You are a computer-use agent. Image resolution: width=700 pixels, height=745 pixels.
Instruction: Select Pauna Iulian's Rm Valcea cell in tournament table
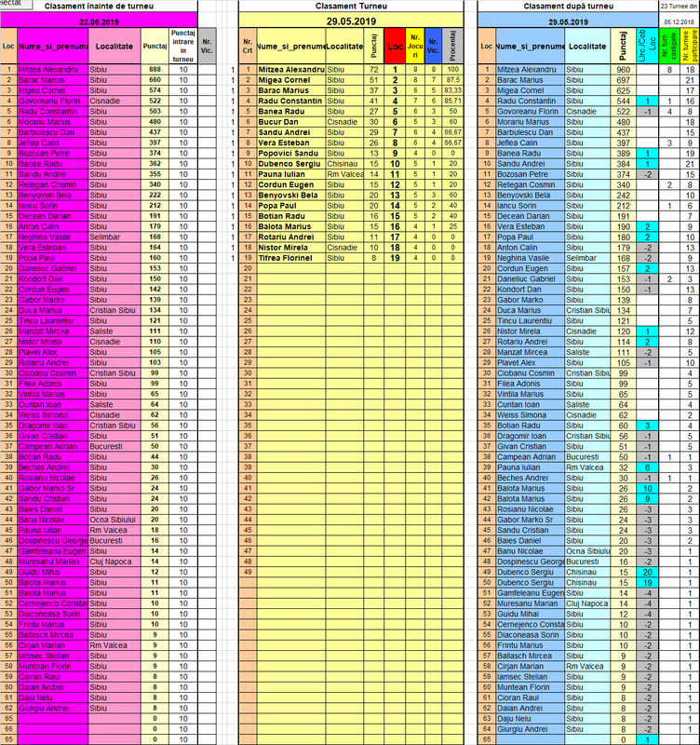coord(344,174)
